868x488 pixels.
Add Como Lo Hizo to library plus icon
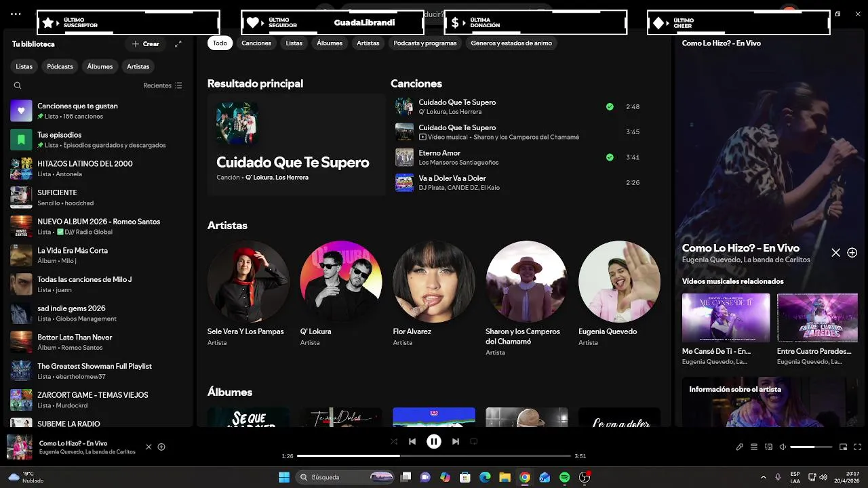click(x=852, y=253)
